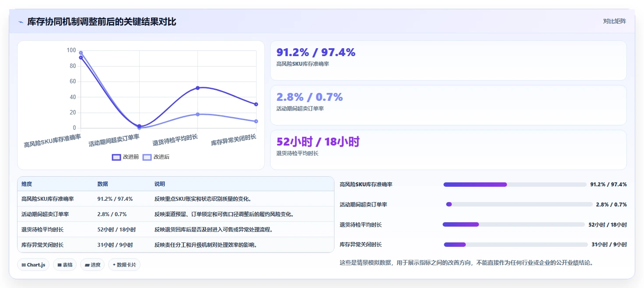Viewport: 644px width, 288px height.
Task: Click table cell 高风险SKU库存准确率
Action: click(x=48, y=199)
